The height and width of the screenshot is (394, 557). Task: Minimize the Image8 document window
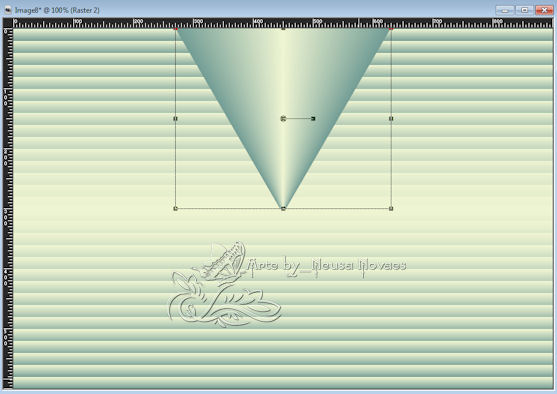click(505, 10)
